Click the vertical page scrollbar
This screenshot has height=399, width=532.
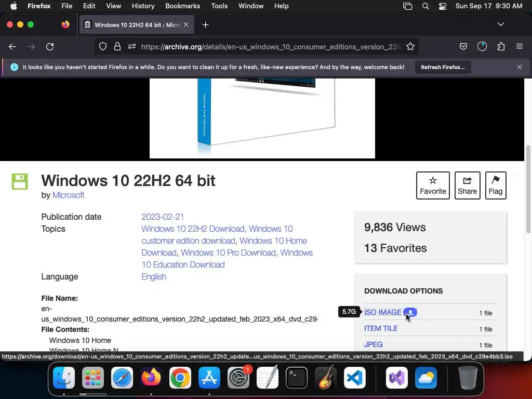(528, 189)
